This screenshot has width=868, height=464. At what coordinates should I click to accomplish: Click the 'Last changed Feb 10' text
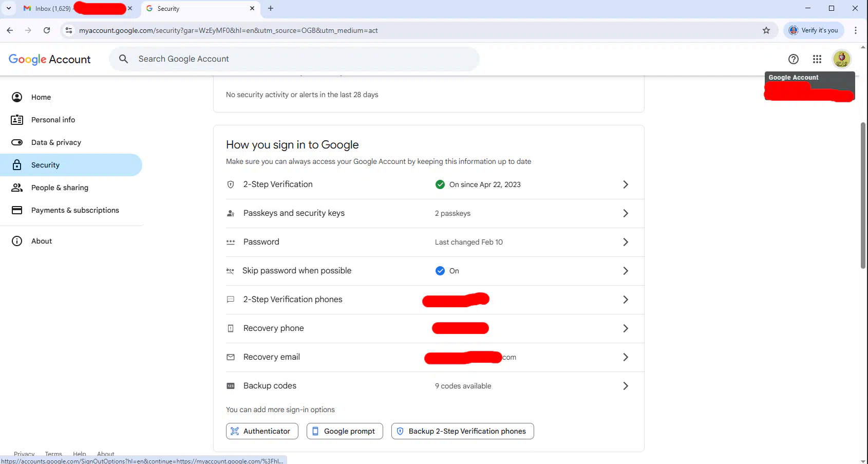[469, 242]
